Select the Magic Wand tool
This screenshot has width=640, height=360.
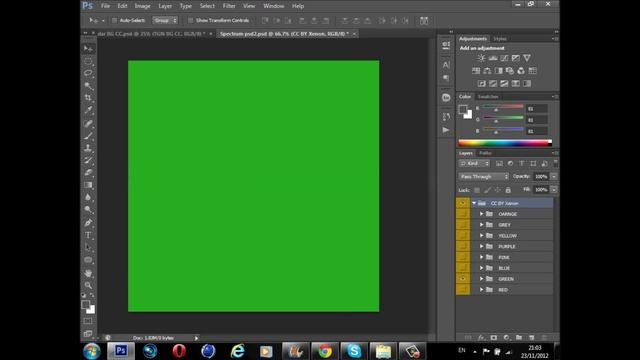[88, 86]
